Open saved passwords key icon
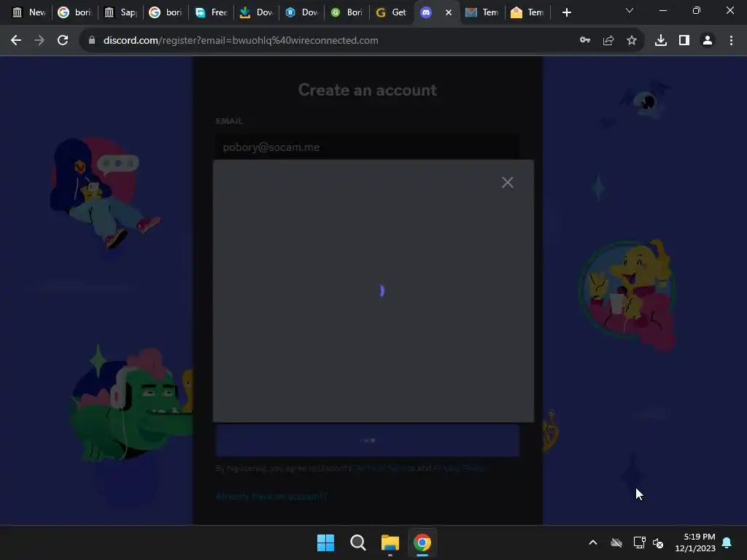The image size is (747, 560). tap(585, 41)
